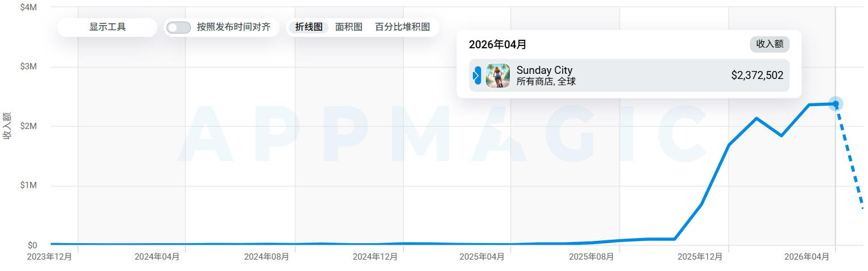Open the 显示工具 button
Image resolution: width=868 pixels, height=271 pixels.
pos(107,27)
